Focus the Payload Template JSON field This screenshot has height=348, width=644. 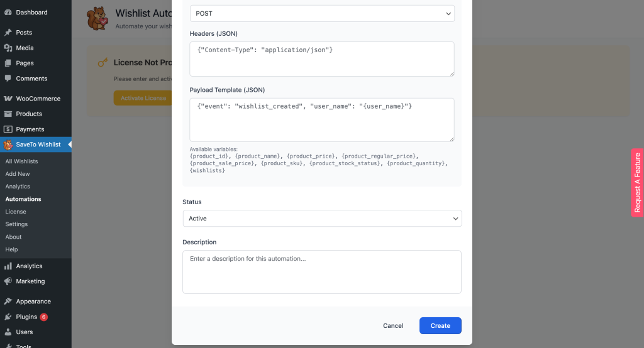[322, 119]
